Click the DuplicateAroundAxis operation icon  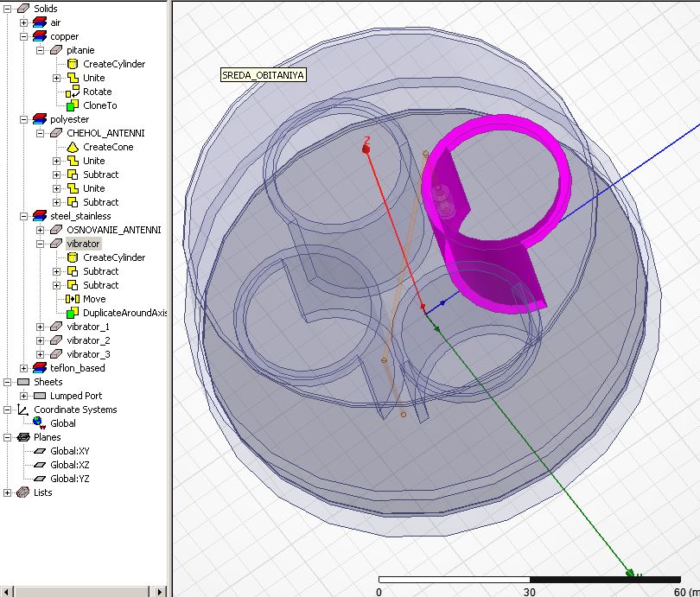tap(73, 313)
